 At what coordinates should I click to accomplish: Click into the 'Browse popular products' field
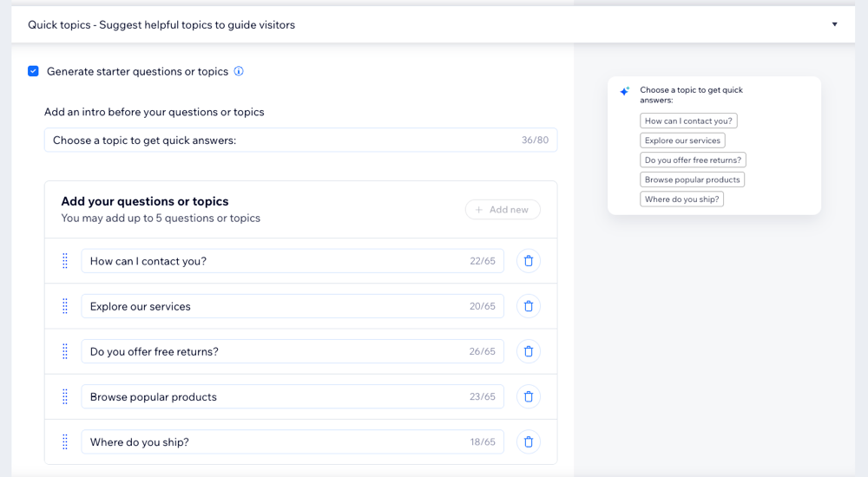273,396
